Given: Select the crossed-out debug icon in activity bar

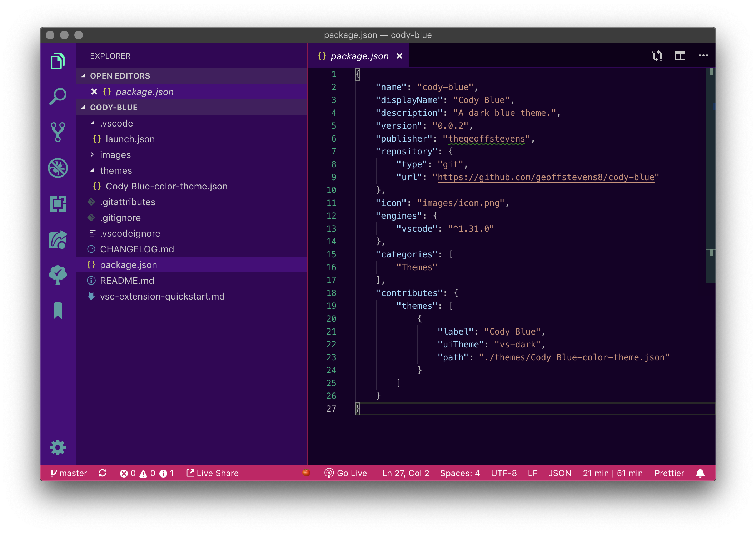Looking at the screenshot, I should [x=58, y=168].
